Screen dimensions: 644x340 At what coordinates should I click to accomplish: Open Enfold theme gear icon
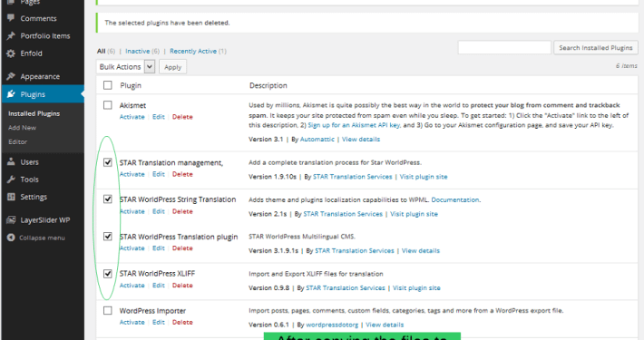11,53
